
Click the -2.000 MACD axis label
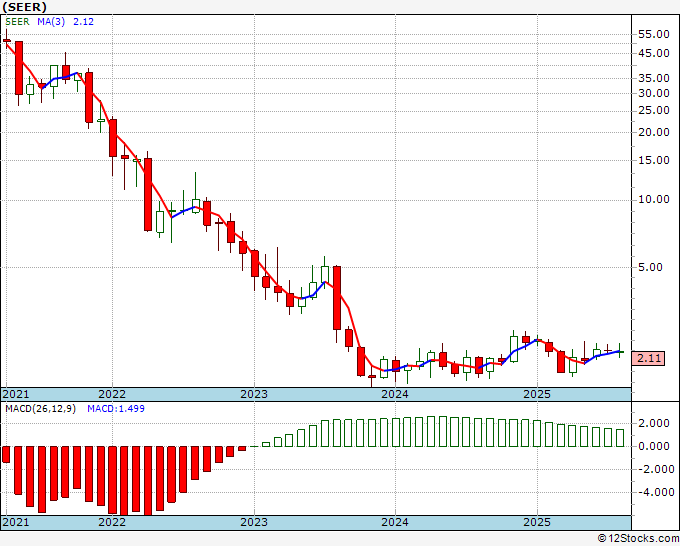pyautogui.click(x=656, y=469)
